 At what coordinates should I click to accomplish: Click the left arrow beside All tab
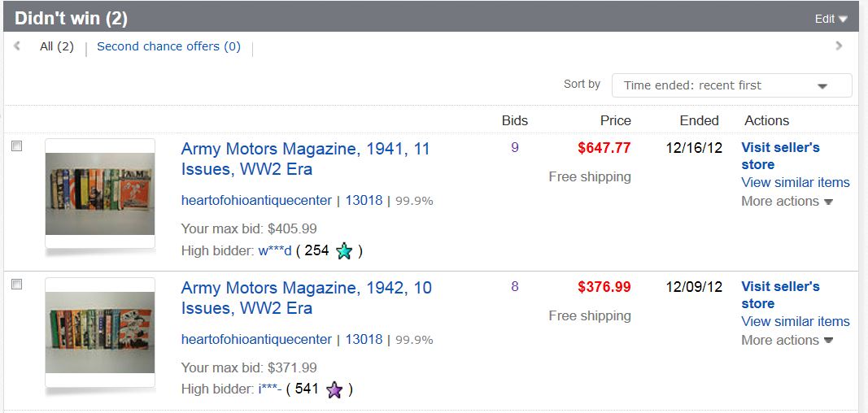click(17, 46)
